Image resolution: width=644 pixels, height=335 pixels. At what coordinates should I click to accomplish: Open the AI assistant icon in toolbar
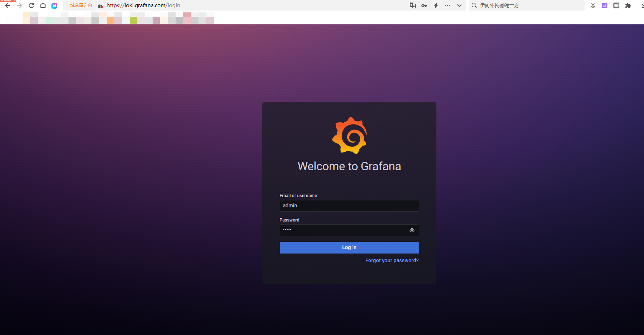coord(54,5)
